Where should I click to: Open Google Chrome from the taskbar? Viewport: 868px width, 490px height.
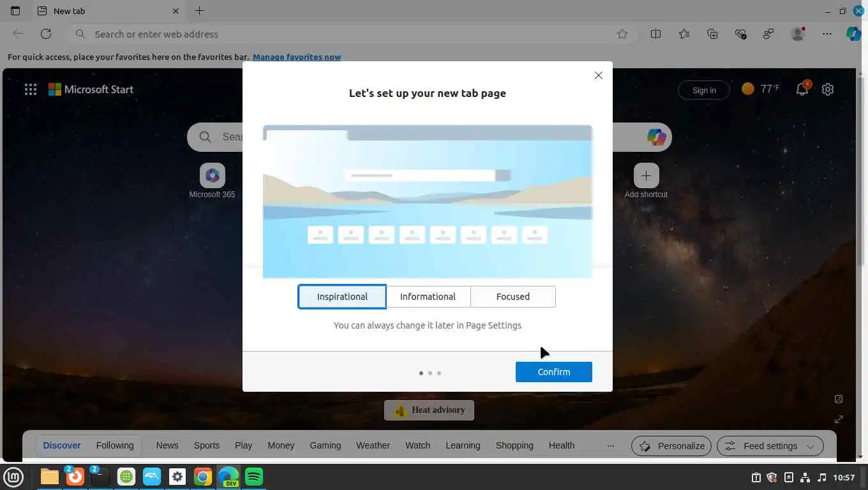[203, 477]
